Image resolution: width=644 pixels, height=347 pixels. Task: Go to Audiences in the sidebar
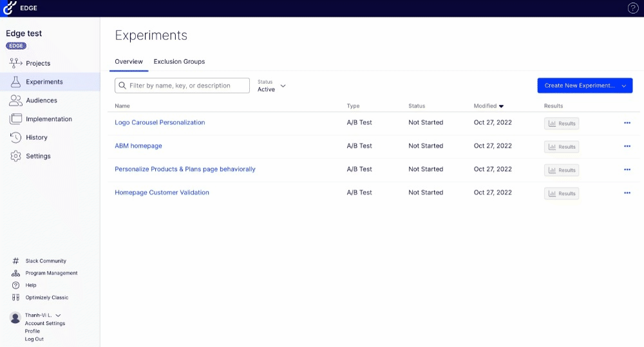41,100
